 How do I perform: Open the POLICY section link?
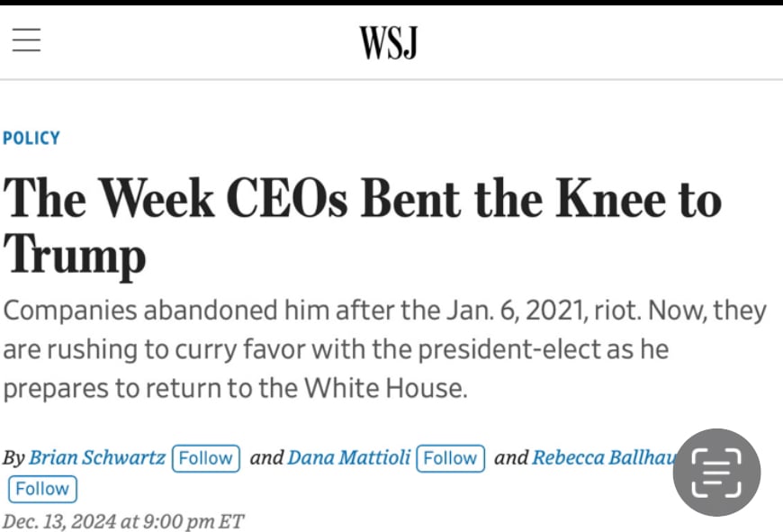pyautogui.click(x=31, y=138)
